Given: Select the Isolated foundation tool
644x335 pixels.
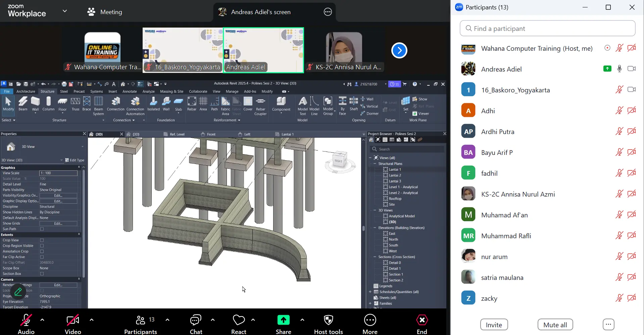Looking at the screenshot, I should (x=153, y=104).
